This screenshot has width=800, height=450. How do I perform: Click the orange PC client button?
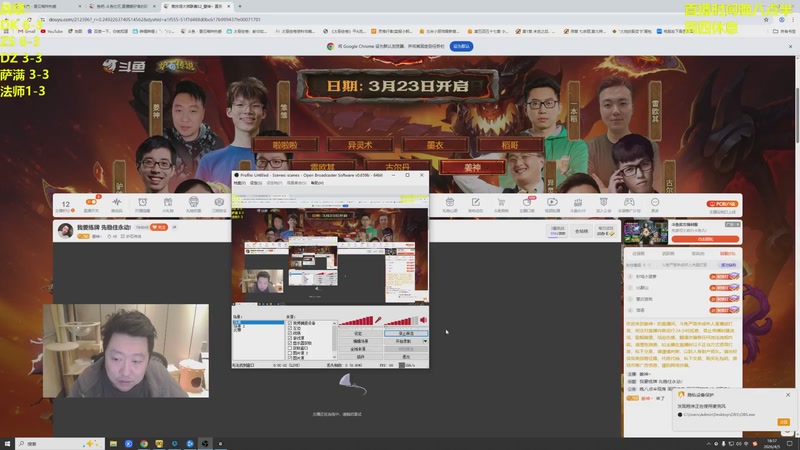click(722, 204)
